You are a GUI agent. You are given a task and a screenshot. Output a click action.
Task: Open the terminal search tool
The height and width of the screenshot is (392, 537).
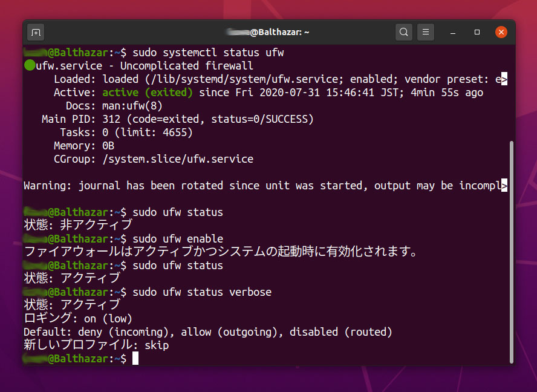(x=404, y=32)
